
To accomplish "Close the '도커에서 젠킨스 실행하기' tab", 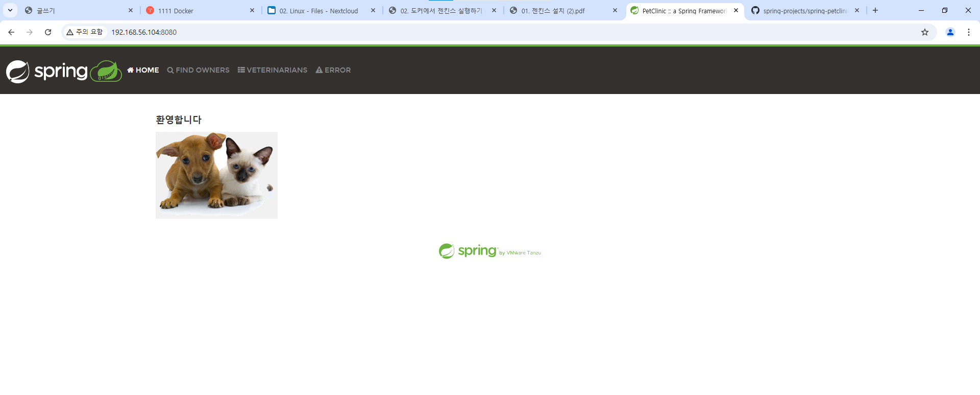I will pyautogui.click(x=494, y=10).
